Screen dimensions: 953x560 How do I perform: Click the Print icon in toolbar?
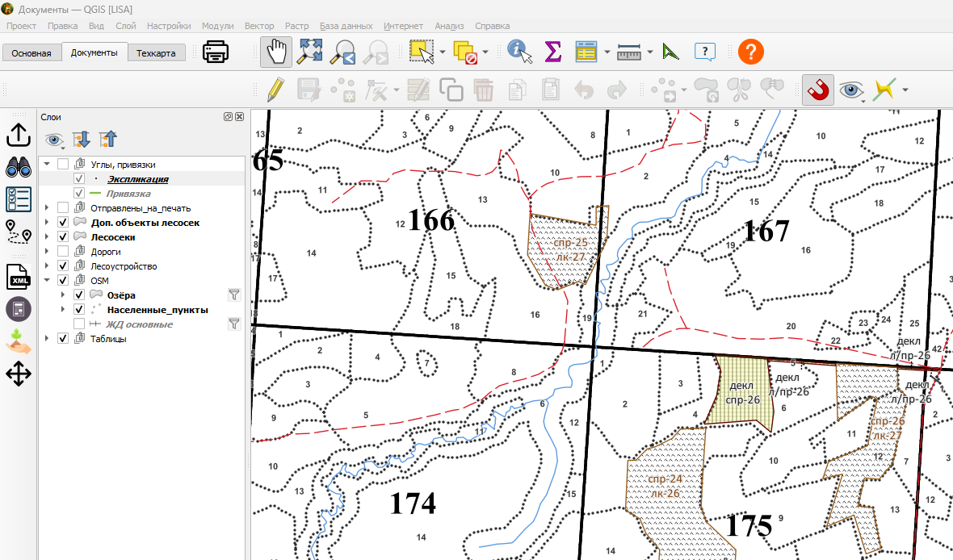215,52
